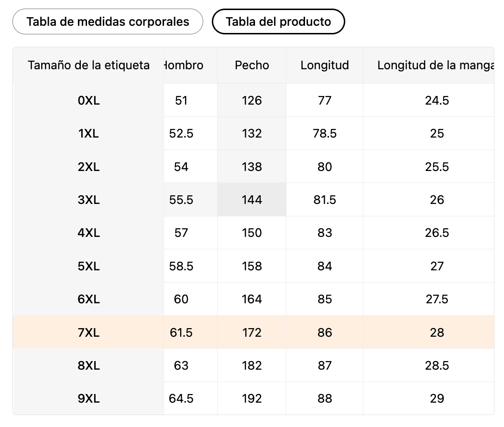
Task: Click the 172 chest value for 7XL
Action: 252,332
